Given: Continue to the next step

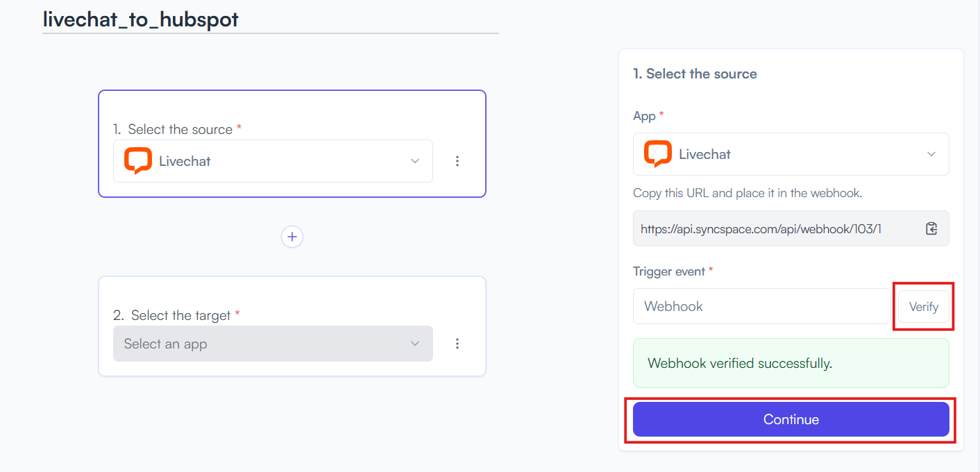Looking at the screenshot, I should [x=791, y=419].
